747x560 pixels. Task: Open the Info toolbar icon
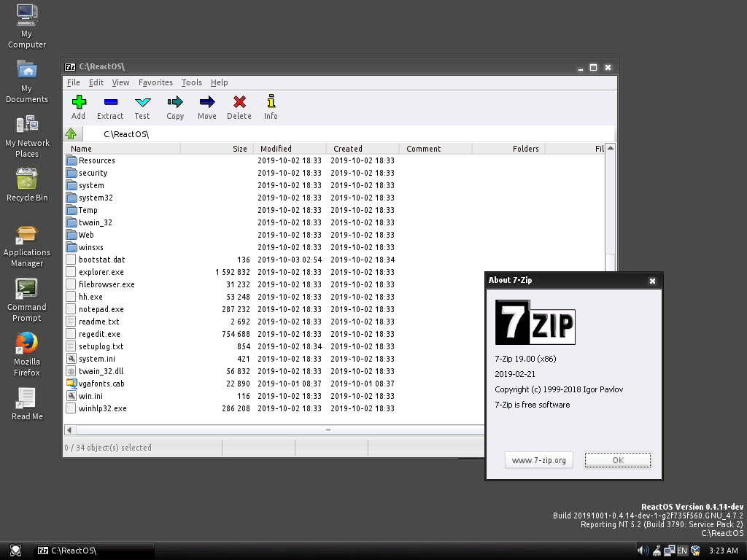coord(271,101)
